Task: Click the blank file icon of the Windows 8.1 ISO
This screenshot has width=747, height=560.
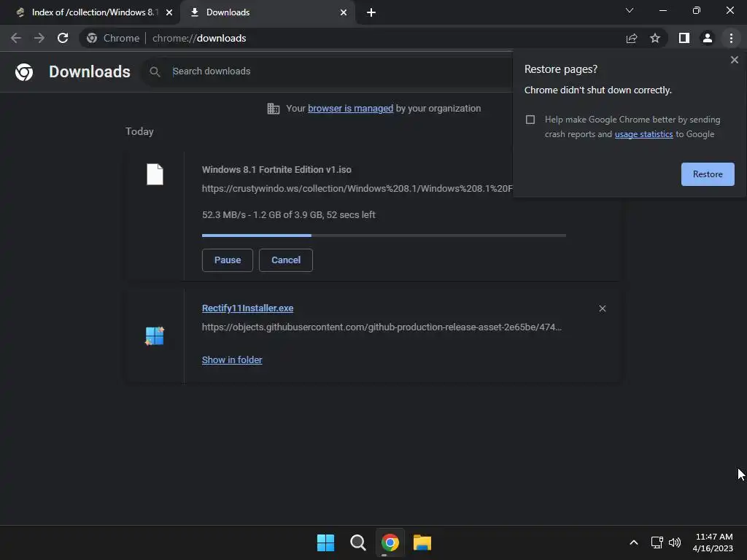Action: tap(155, 174)
